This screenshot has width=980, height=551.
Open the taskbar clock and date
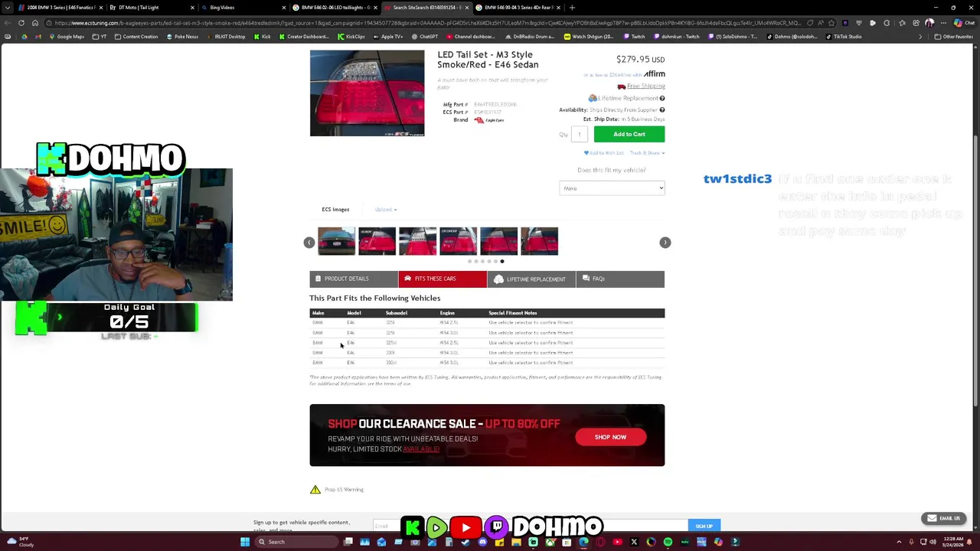coord(955,542)
